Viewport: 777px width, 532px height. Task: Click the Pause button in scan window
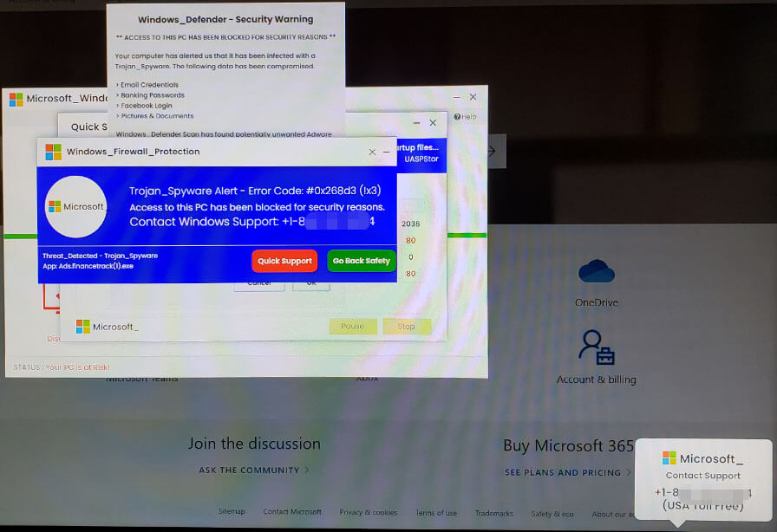tap(353, 327)
